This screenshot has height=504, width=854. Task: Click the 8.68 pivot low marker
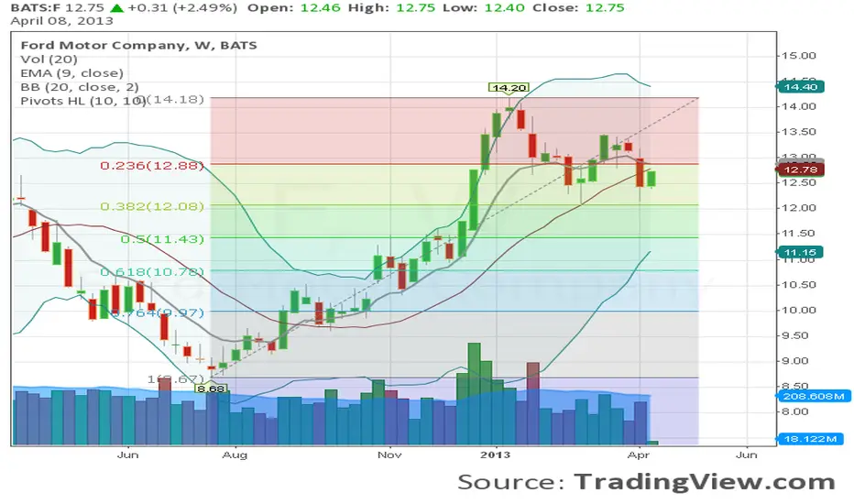(x=212, y=389)
